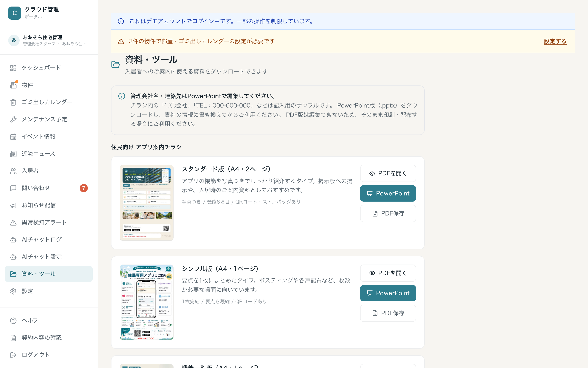Open PDF for シンプル版 flyer
588x368 pixels.
point(388,273)
